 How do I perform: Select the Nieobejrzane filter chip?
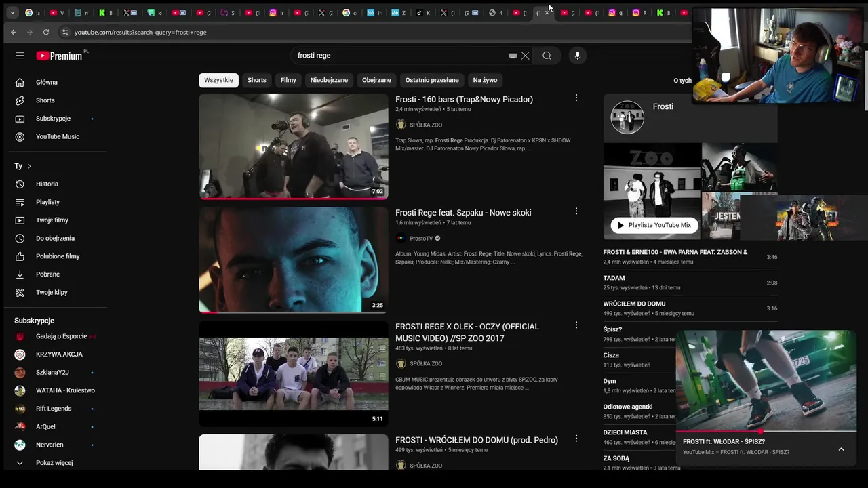[329, 80]
